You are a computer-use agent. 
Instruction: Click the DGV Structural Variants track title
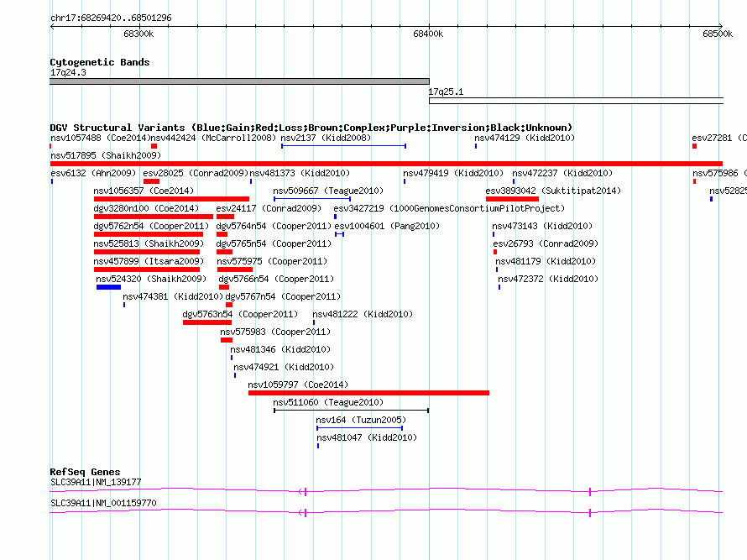click(x=311, y=128)
